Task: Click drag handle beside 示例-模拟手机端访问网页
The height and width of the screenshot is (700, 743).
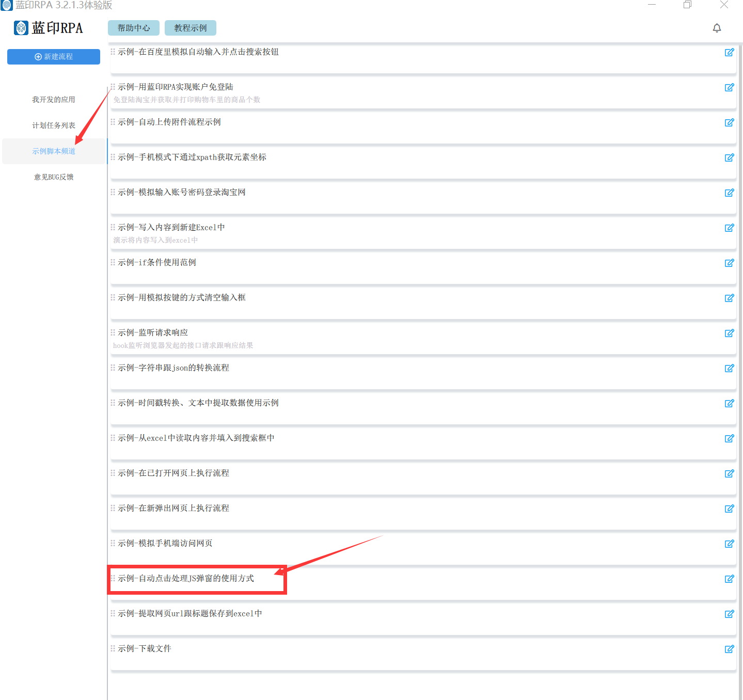Action: [113, 543]
